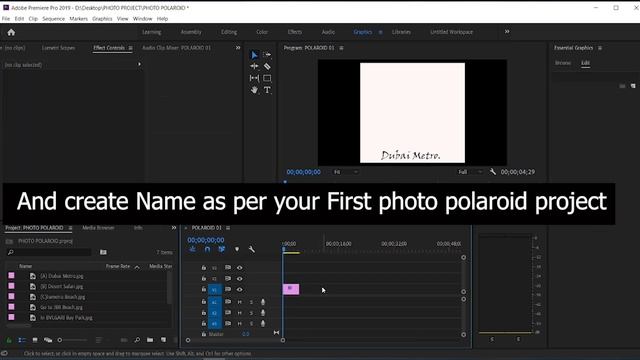Select the Razor tool
This screenshot has height=360, width=640.
[x=267, y=66]
